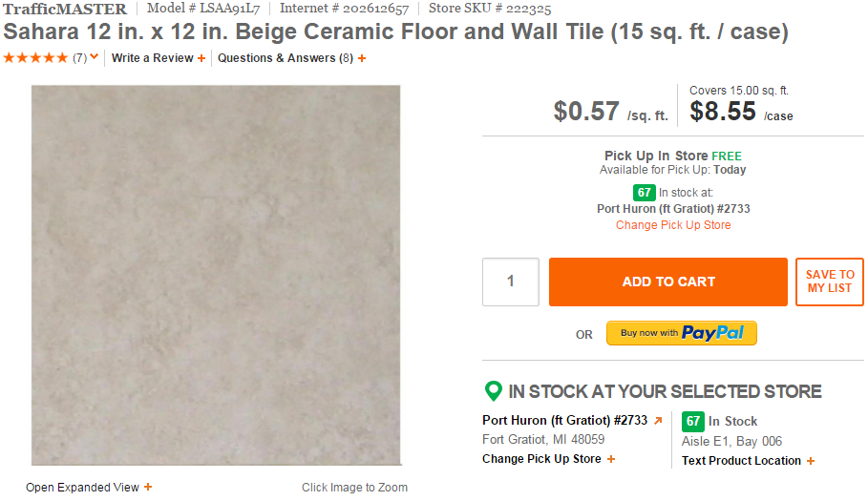The height and width of the screenshot is (501, 868).
Task: Click the Text Product Location link
Action: [x=741, y=461]
